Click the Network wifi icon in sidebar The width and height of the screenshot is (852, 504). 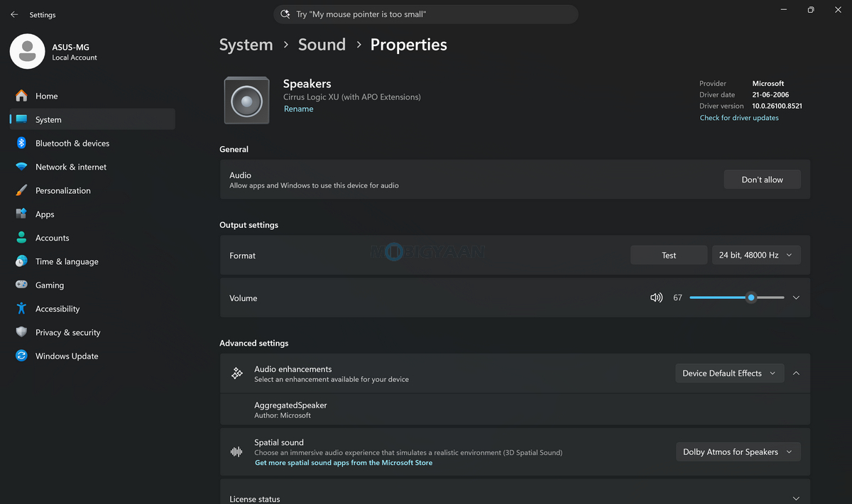coord(21,167)
